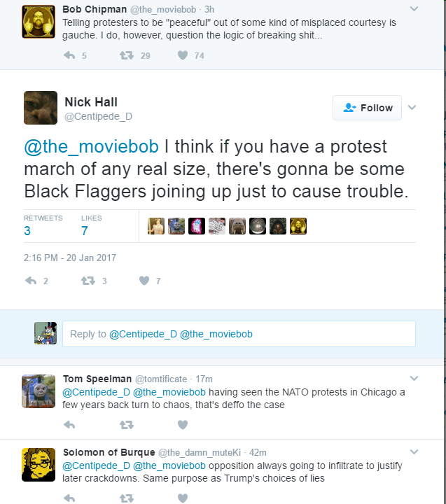Expand dropdown arrow next to Follow button
Viewport: 446px width, 504px height.
[412, 107]
